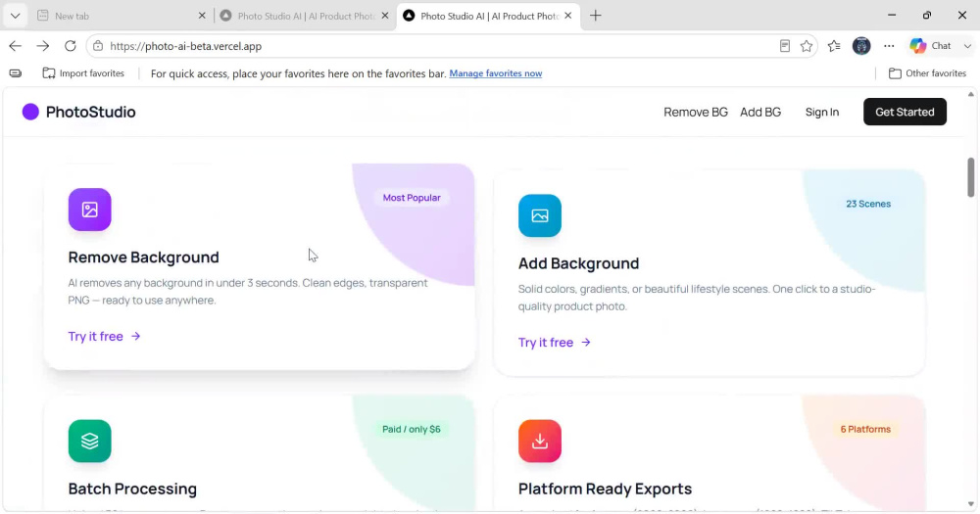Click the Manage favorites now link

pyautogui.click(x=496, y=73)
